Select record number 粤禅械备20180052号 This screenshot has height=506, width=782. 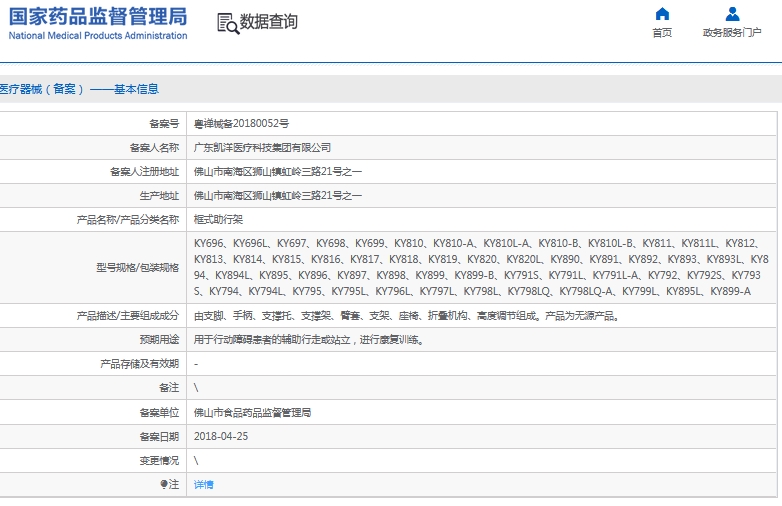241,124
